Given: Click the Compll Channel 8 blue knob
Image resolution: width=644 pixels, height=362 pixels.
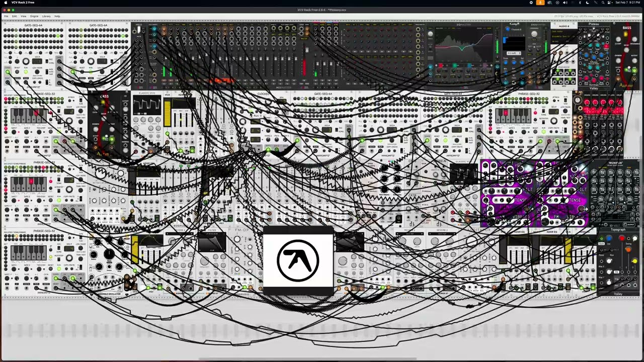Looking at the screenshot, I should pyautogui.click(x=507, y=29).
